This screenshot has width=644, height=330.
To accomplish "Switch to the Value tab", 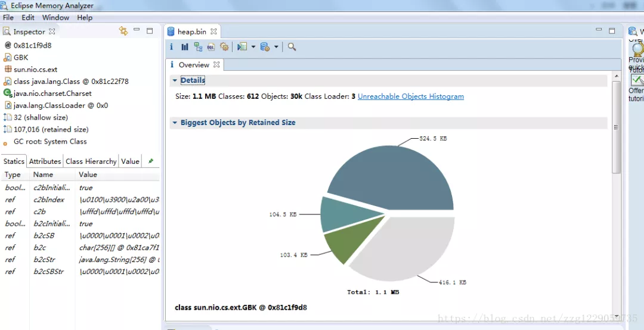I will (x=130, y=161).
